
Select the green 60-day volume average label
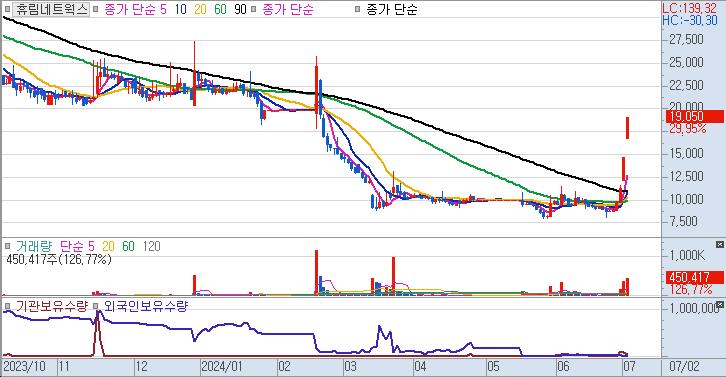pos(128,246)
